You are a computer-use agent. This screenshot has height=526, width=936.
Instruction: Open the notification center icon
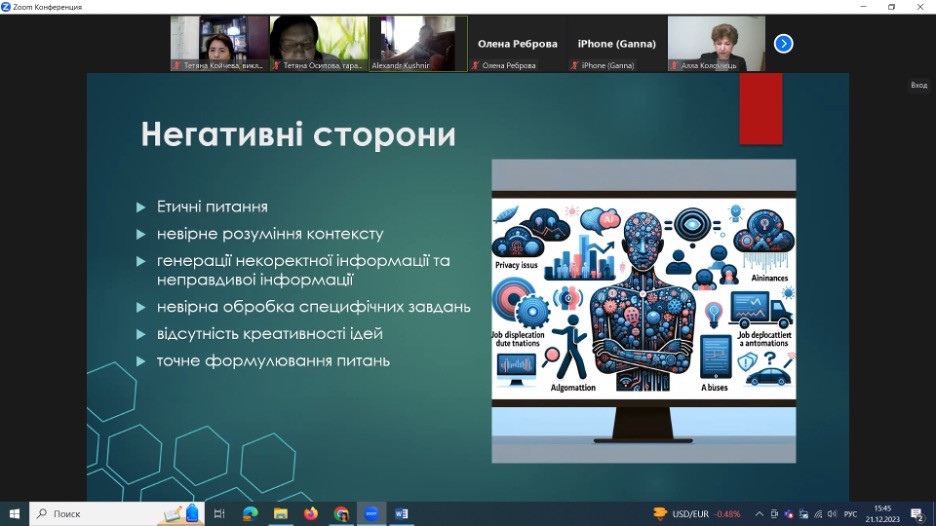[918, 513]
